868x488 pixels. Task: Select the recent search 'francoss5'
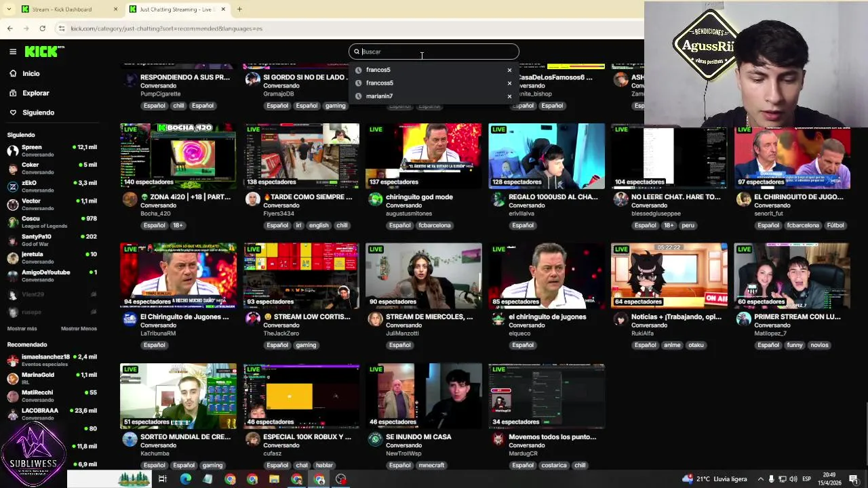pos(380,83)
